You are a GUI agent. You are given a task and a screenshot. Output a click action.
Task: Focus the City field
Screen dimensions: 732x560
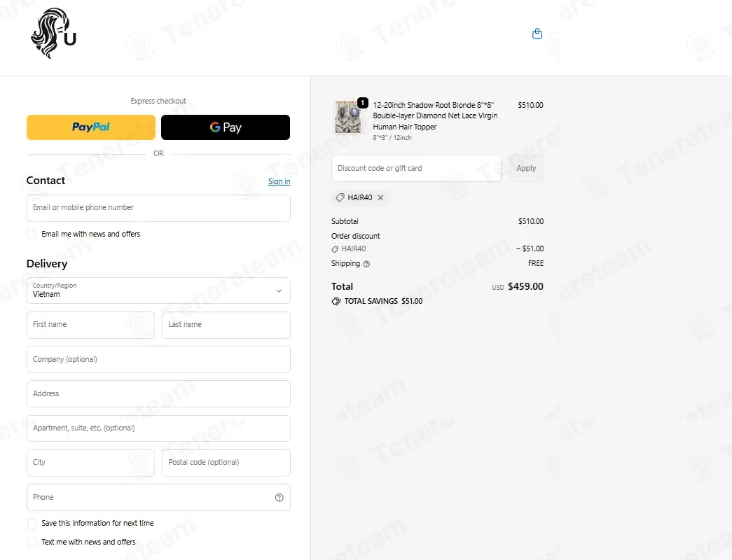90,463
